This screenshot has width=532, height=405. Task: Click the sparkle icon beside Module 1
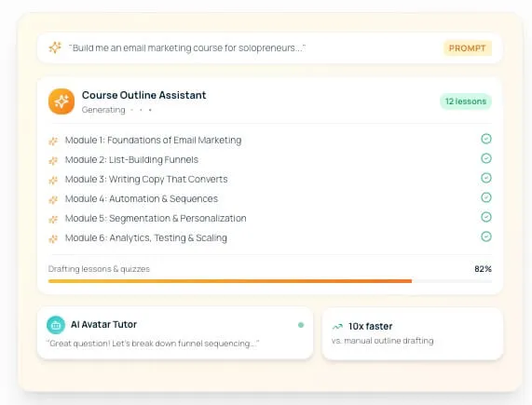[53, 141]
